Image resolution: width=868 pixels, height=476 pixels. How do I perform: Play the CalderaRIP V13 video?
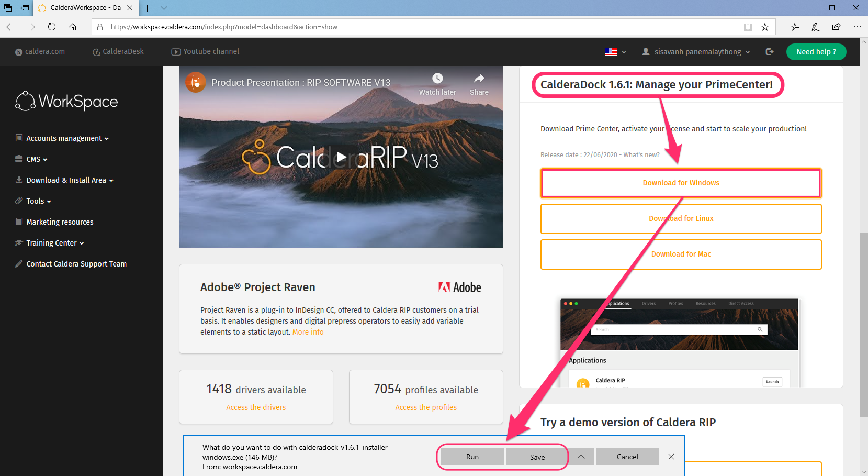tap(341, 157)
